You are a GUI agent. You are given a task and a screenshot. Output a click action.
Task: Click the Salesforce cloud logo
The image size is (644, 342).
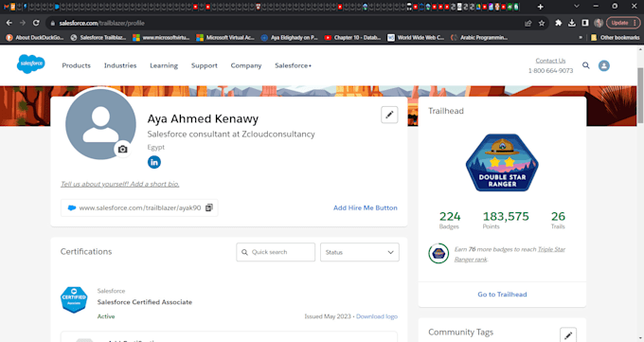tap(31, 64)
